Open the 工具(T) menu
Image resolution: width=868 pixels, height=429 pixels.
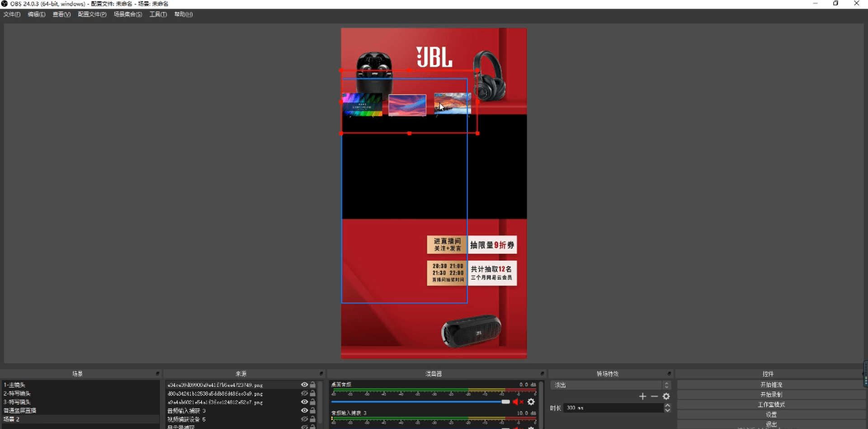coord(158,14)
